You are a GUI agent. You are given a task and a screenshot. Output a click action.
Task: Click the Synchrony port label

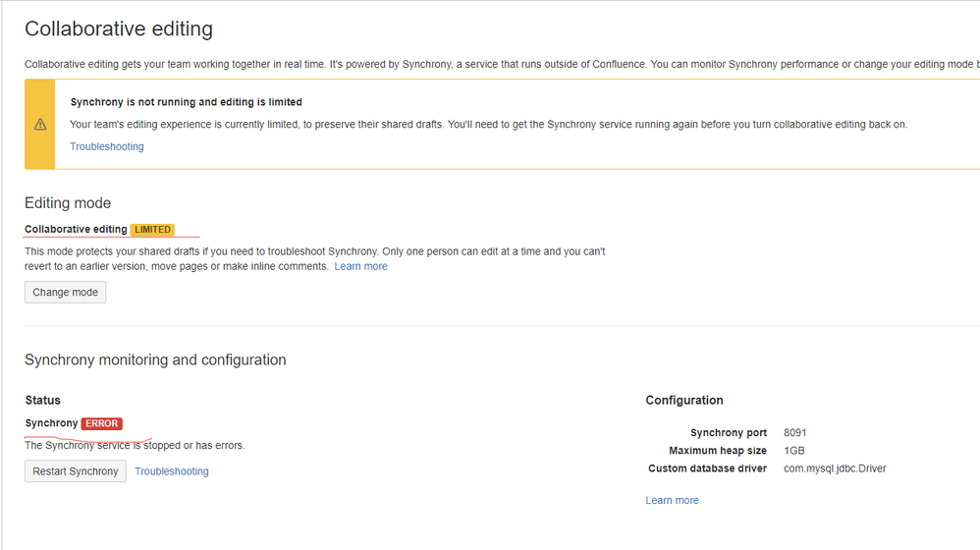(x=728, y=432)
